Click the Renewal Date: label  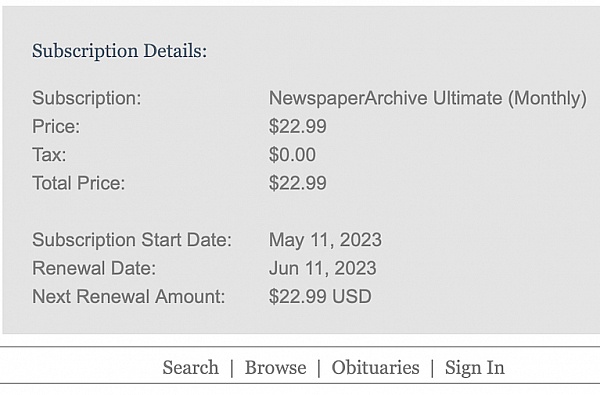(x=94, y=268)
